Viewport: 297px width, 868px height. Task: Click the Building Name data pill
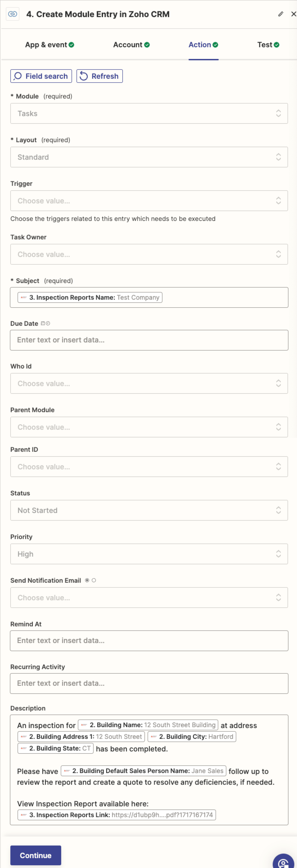(148, 725)
